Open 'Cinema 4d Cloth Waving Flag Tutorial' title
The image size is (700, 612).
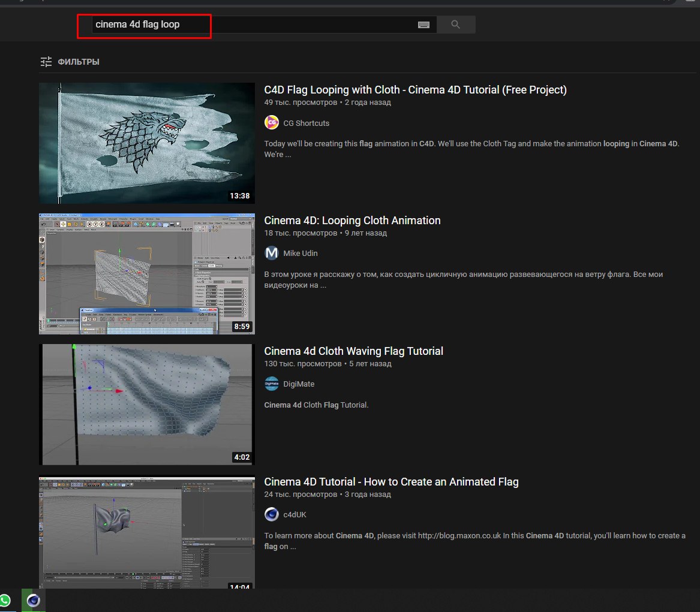353,351
